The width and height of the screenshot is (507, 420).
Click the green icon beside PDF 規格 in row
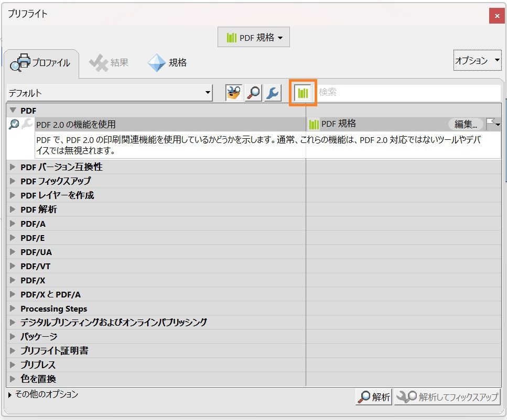tap(314, 124)
